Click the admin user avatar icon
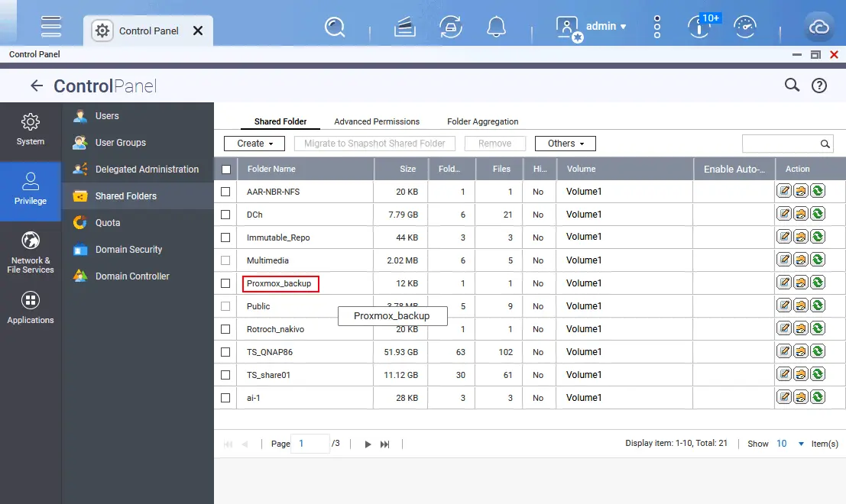 [569, 27]
